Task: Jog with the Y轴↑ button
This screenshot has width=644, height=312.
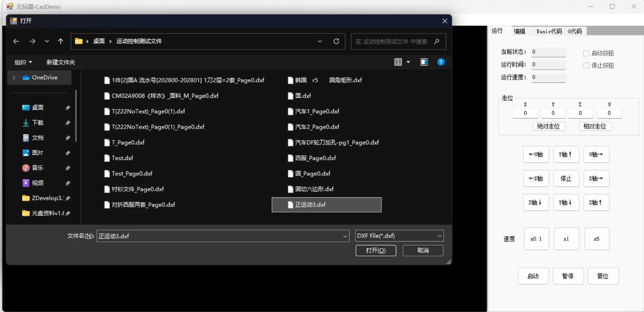Action: 566,155
